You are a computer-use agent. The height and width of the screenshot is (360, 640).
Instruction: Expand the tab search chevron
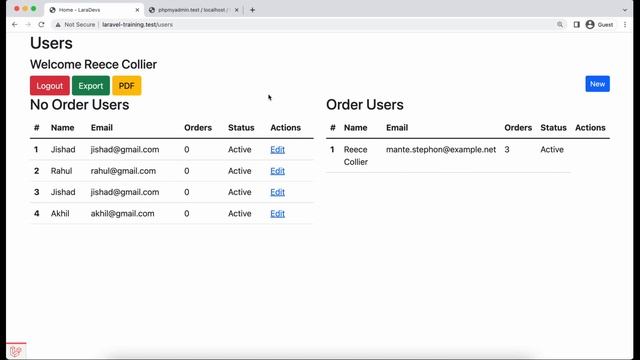(624, 10)
